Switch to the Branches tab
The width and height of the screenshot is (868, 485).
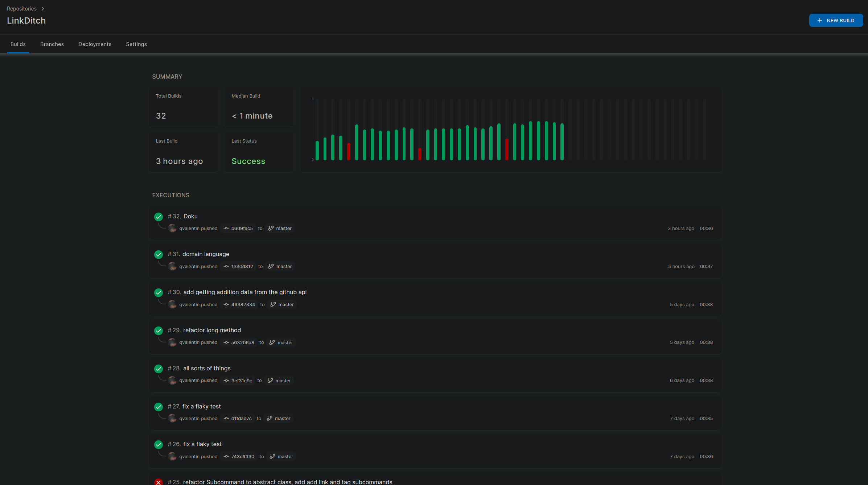(52, 44)
